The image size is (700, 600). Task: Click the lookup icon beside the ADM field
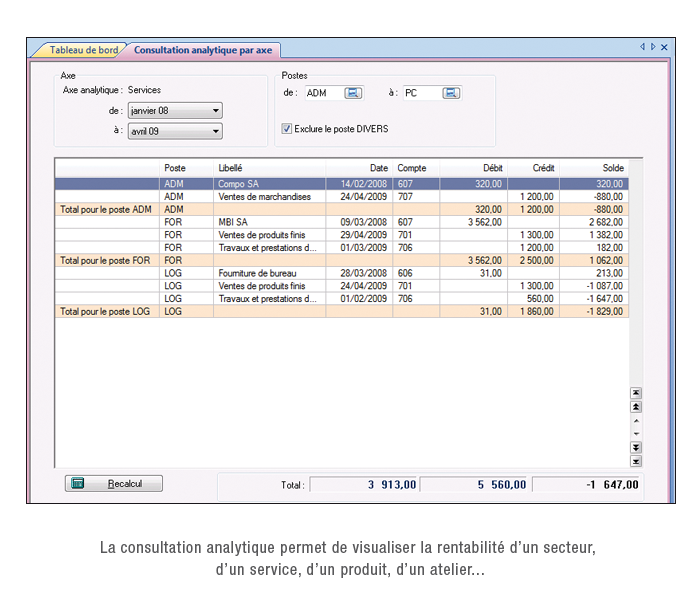(353, 93)
